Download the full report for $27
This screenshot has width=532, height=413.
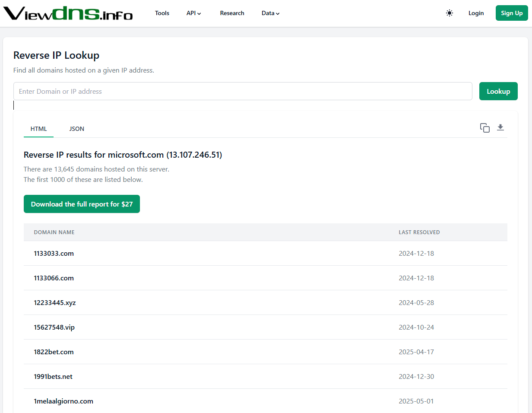(82, 203)
